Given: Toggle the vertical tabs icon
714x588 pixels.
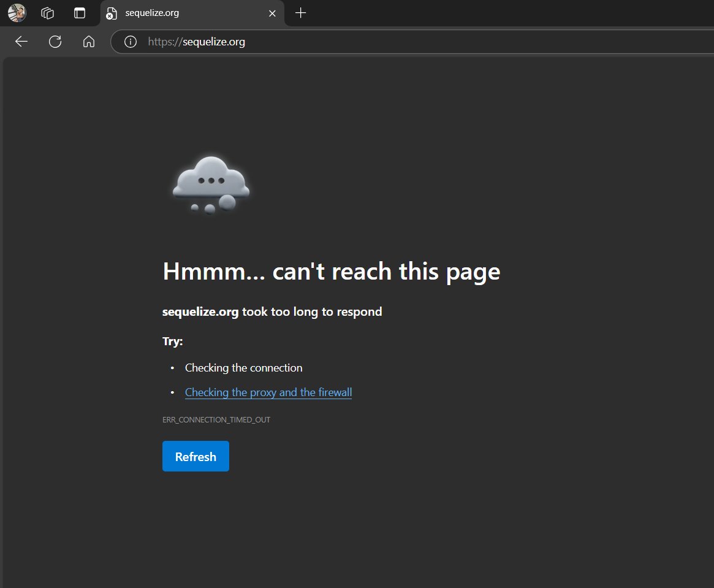Looking at the screenshot, I should [x=80, y=13].
